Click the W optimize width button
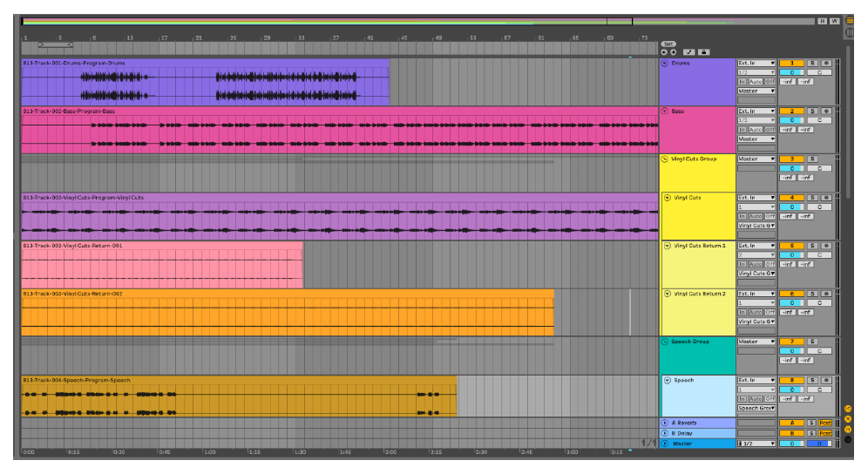Viewport: 868px width, 474px height. [x=835, y=21]
